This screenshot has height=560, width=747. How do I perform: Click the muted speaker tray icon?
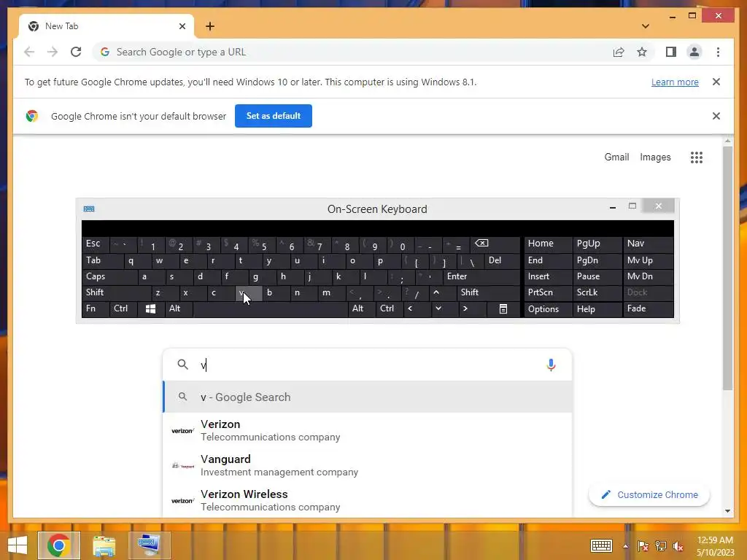point(678,546)
